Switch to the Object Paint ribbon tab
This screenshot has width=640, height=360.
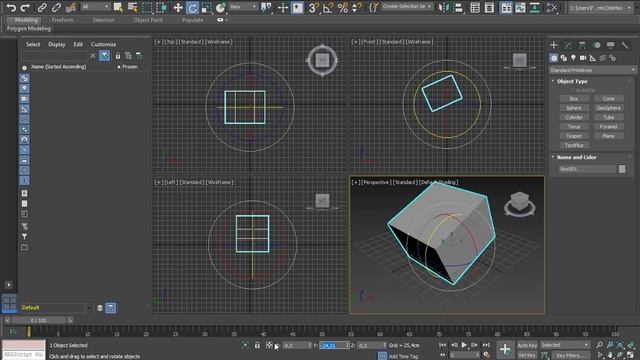pyautogui.click(x=148, y=20)
